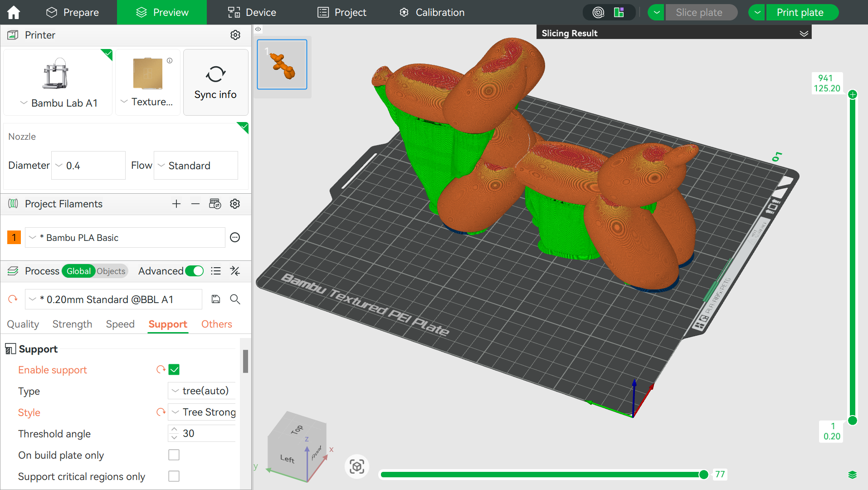Screen dimensions: 868x490
Task: Click the vertical layer slider bottom handle
Action: 853,420
